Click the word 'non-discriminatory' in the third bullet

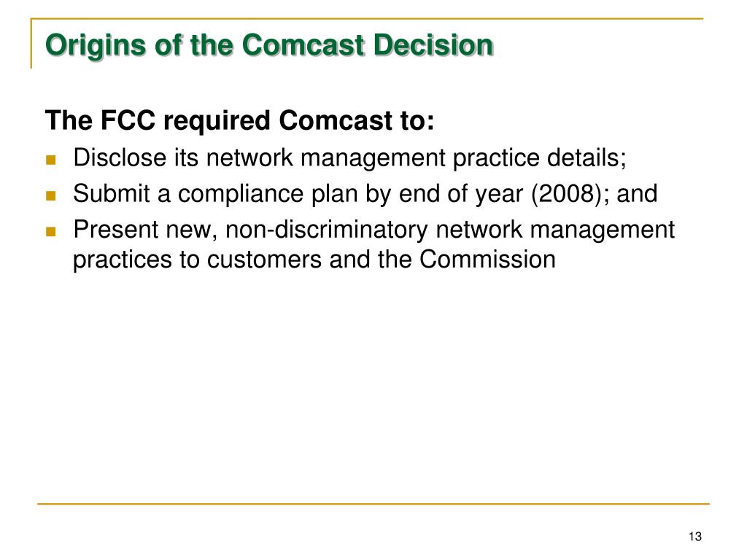[x=326, y=230]
